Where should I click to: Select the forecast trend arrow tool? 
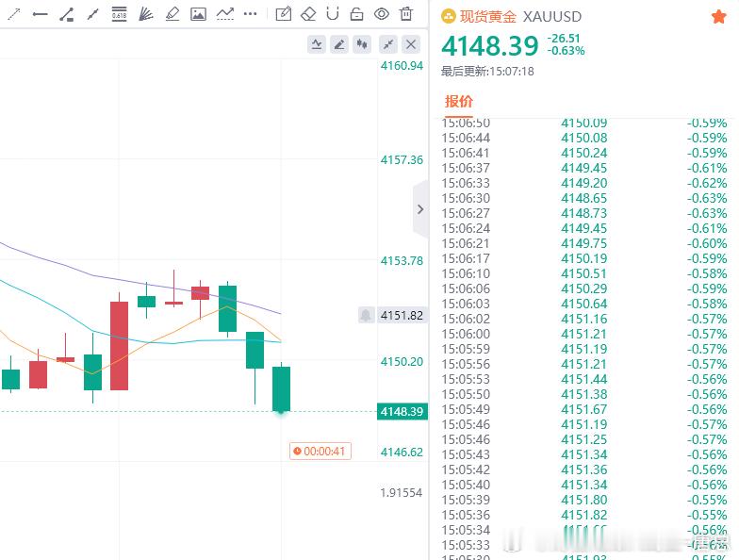224,14
